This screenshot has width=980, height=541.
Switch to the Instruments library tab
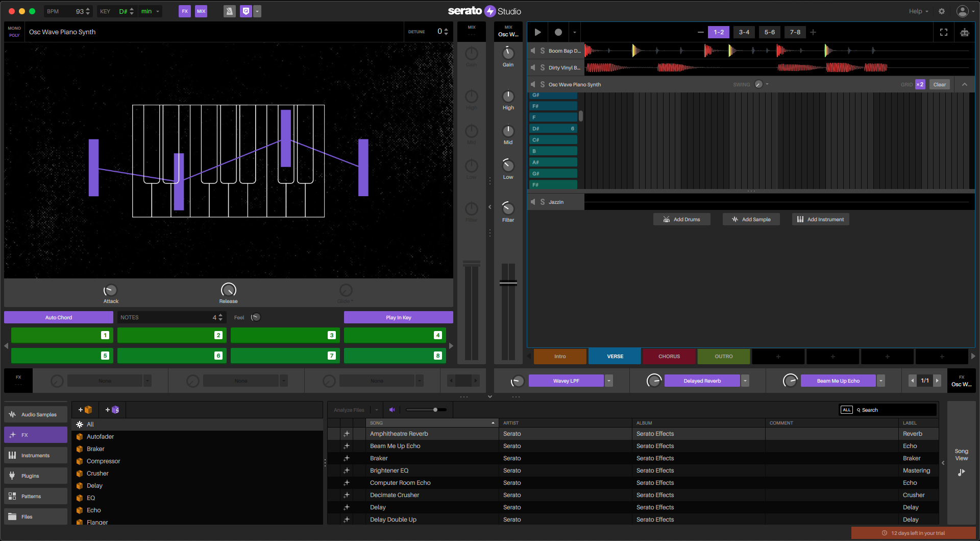[36, 455]
